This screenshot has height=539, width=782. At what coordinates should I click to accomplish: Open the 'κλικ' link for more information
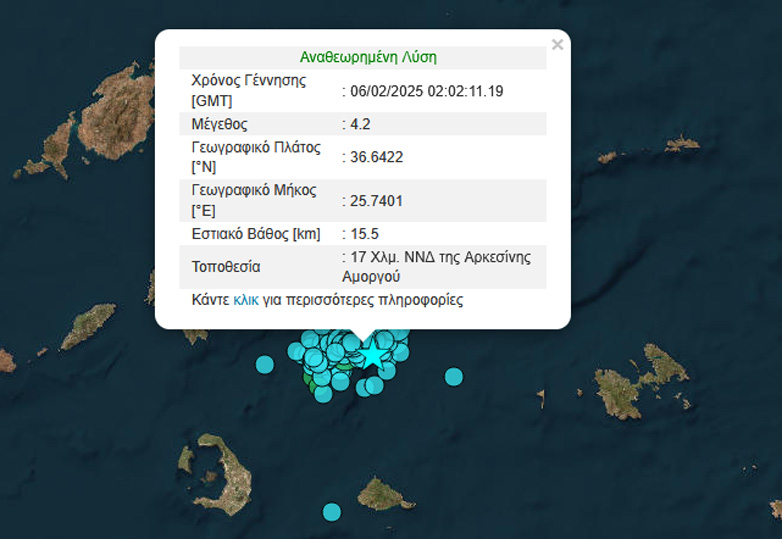246,300
